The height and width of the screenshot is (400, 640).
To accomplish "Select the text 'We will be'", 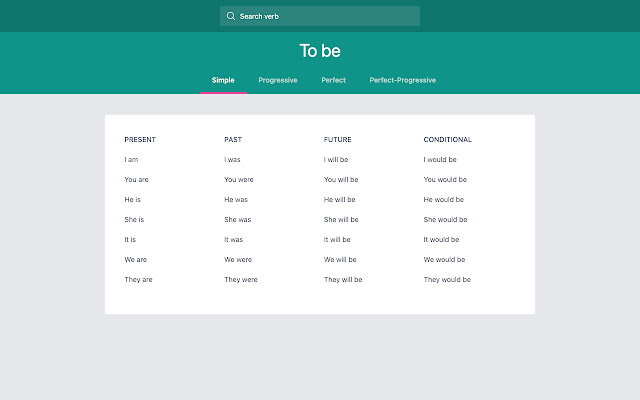I will click(x=340, y=260).
